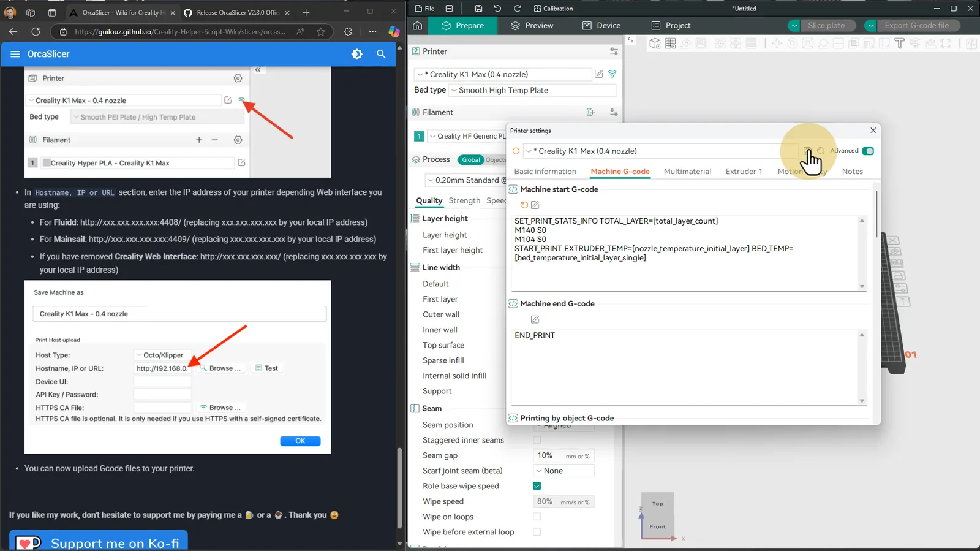The height and width of the screenshot is (551, 980).
Task: Undo the last action in OrcaSlicer
Action: tap(497, 9)
